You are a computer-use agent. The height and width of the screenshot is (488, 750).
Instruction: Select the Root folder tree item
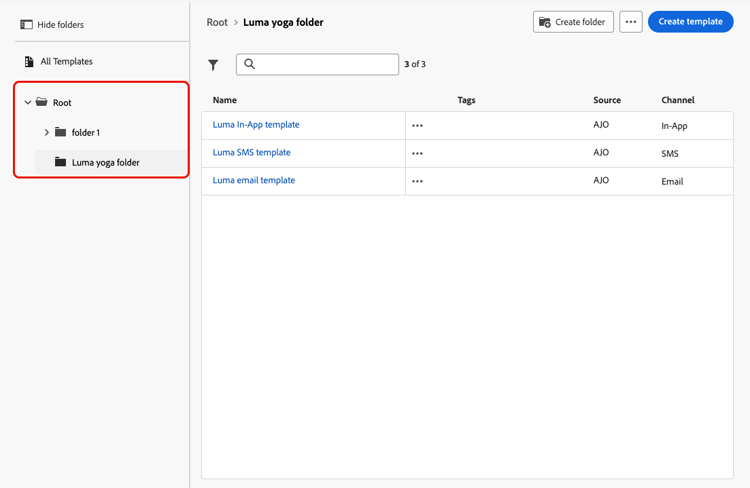click(x=62, y=102)
